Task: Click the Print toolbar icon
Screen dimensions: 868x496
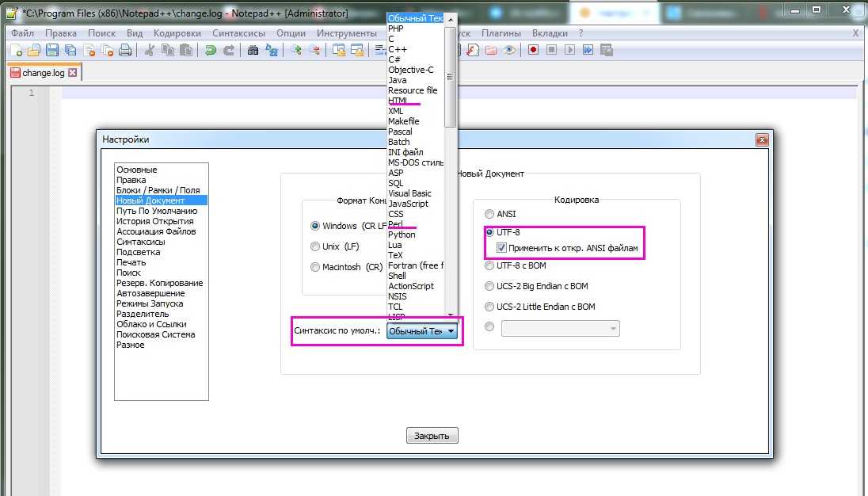Action: [x=124, y=50]
